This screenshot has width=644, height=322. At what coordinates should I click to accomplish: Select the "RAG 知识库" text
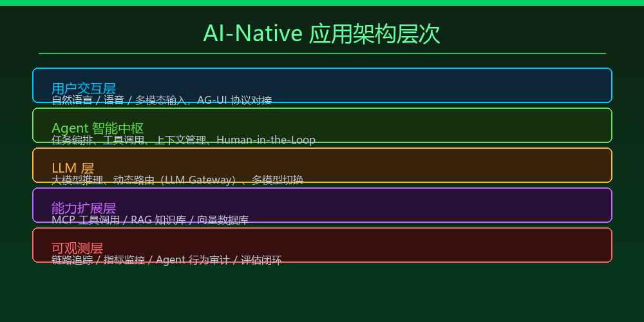tap(158, 220)
